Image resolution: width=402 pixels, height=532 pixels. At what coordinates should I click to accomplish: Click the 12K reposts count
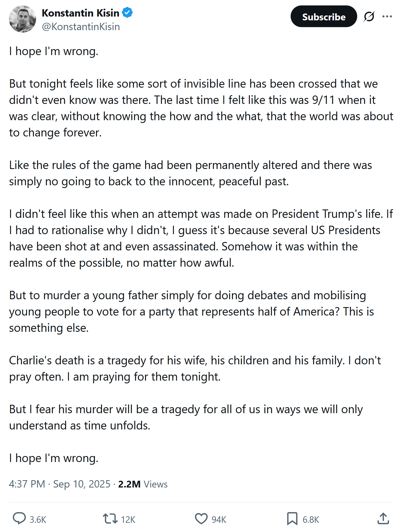(x=128, y=520)
